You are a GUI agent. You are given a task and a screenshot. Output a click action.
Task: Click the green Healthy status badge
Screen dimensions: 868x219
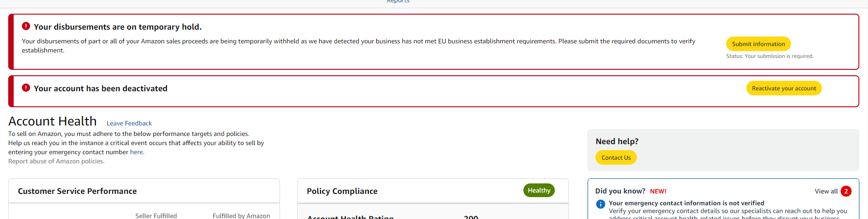pyautogui.click(x=539, y=191)
